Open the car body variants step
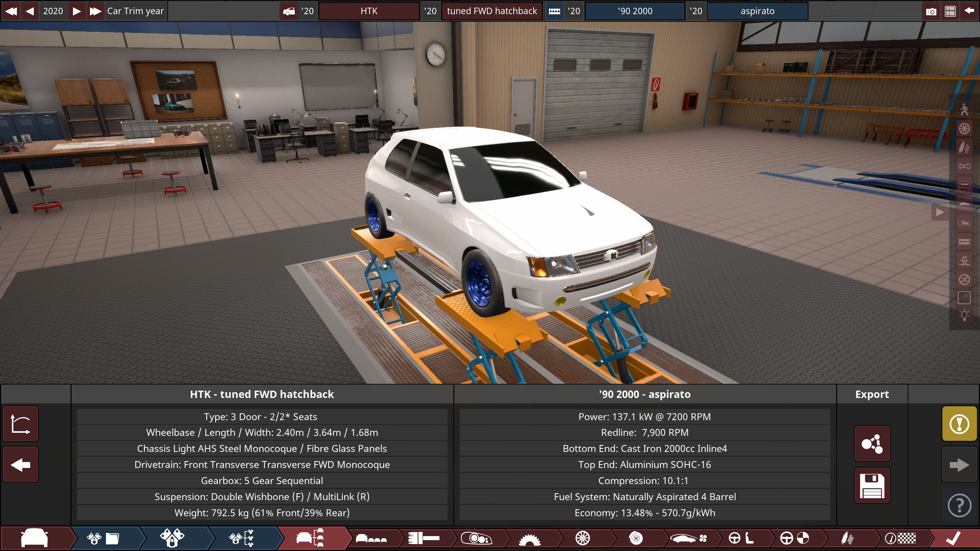The width and height of the screenshot is (980, 551). click(371, 538)
